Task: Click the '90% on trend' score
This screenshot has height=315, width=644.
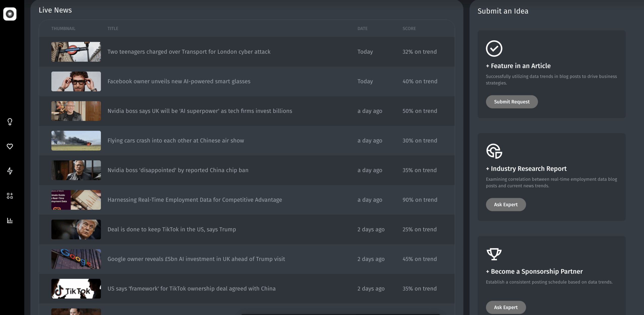Action: click(x=420, y=200)
